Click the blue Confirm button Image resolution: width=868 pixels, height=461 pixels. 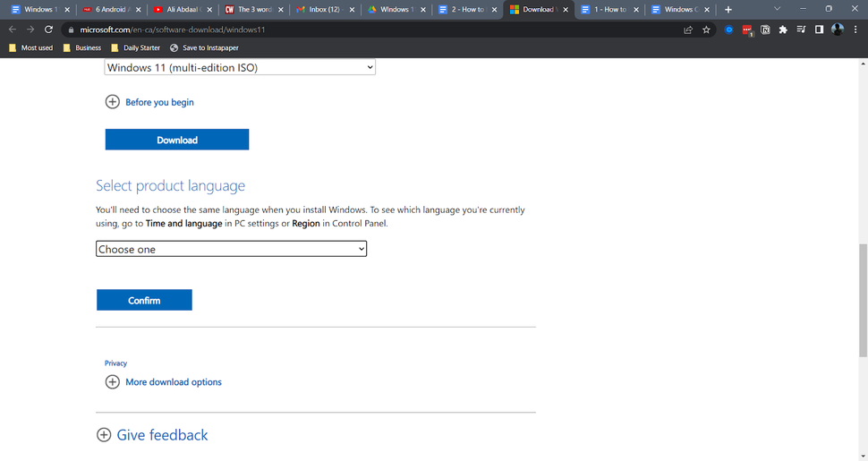pos(144,300)
